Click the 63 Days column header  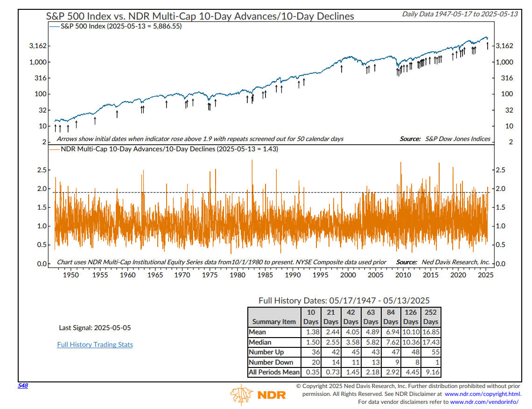[x=371, y=317]
